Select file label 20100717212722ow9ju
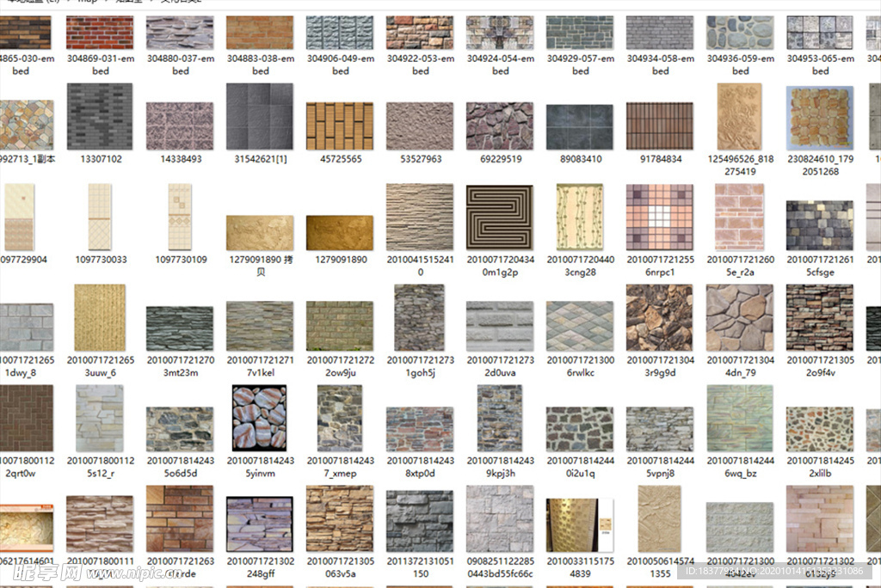881x588 pixels. pyautogui.click(x=341, y=366)
